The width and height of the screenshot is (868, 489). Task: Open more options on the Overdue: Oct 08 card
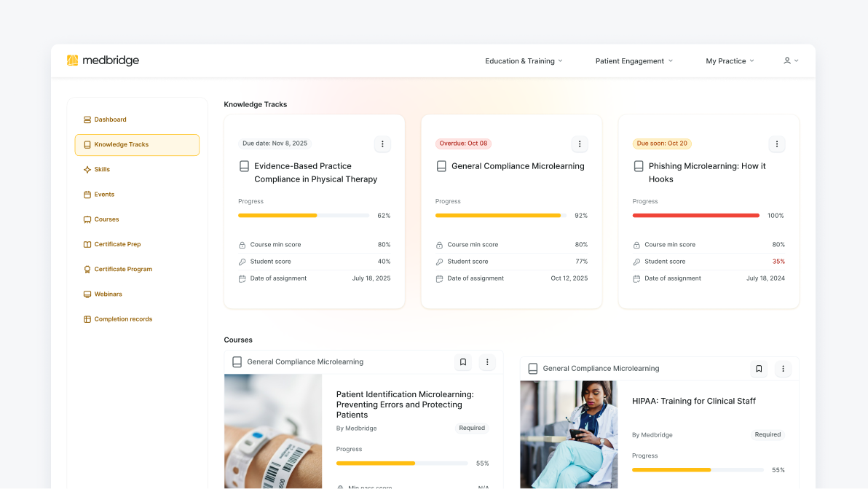click(580, 144)
